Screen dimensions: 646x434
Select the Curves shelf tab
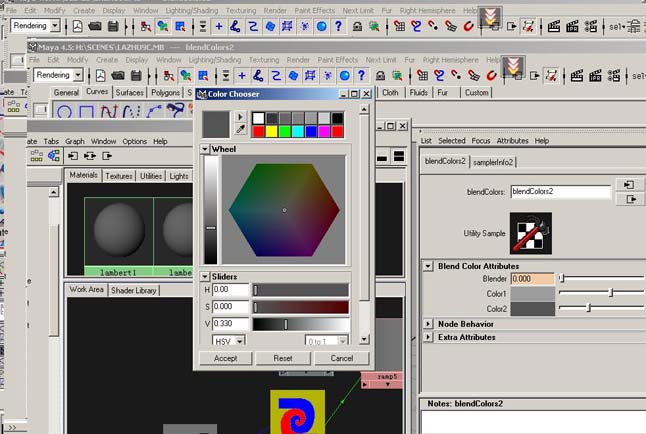(97, 92)
